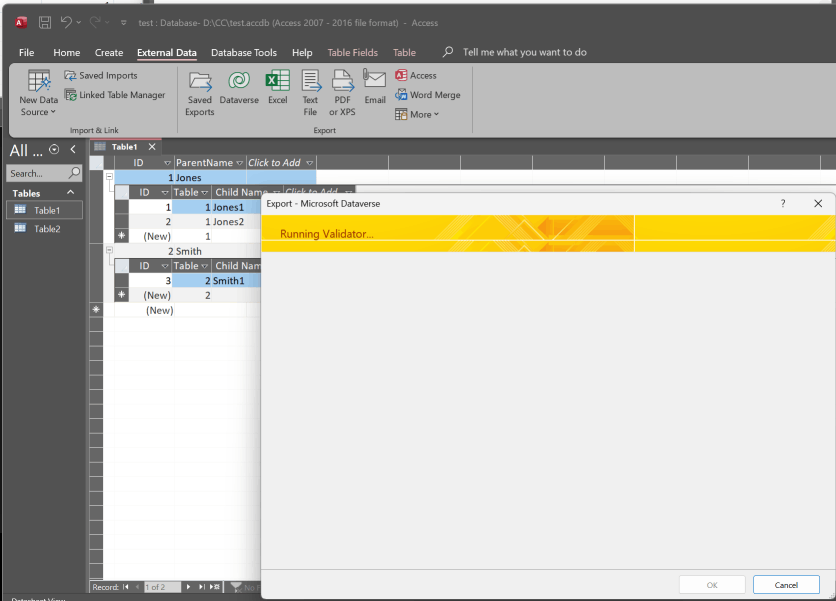Export to PDF or XPS
Viewport: 836px width, 601px height.
342,93
